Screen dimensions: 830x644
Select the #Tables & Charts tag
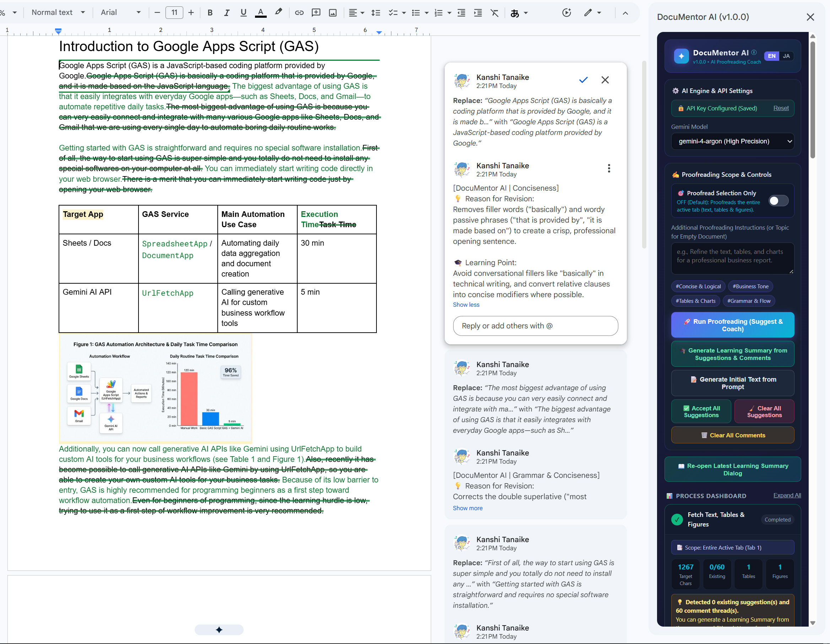click(695, 301)
